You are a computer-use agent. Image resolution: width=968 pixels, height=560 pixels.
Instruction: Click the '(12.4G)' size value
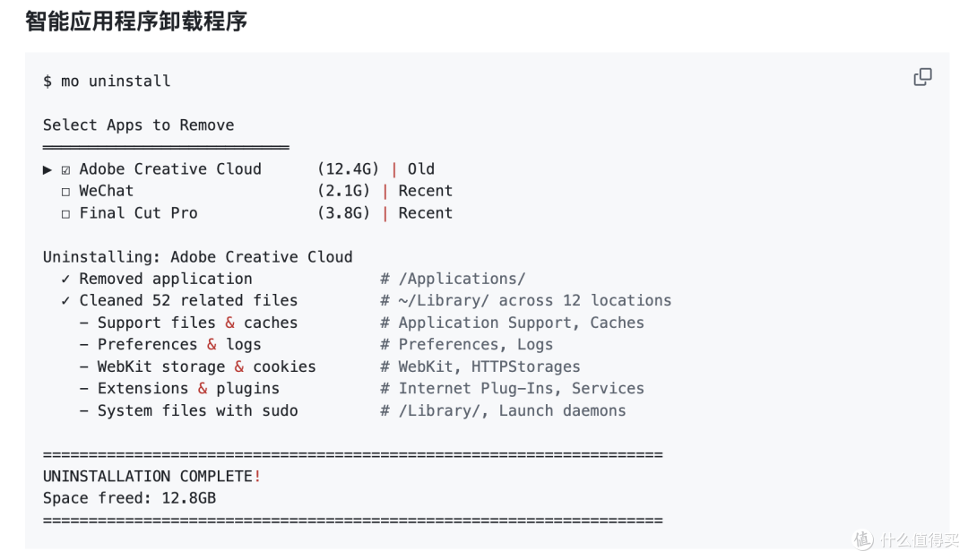point(348,169)
